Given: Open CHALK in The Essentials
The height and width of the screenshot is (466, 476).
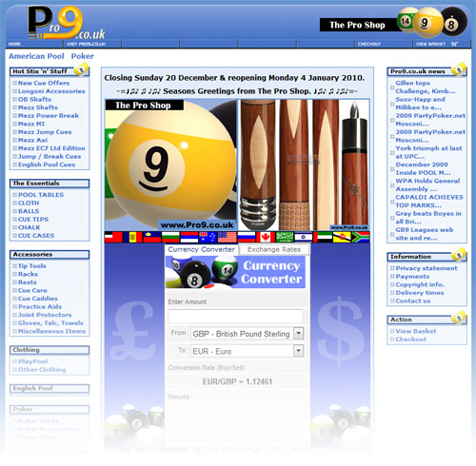Looking at the screenshot, I should (30, 227).
